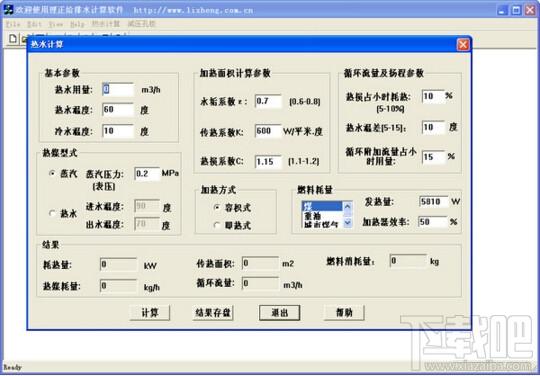This screenshot has width=540, height=376.
Task: Click the (0.6-0.8) range hint text
Action: pos(304,102)
